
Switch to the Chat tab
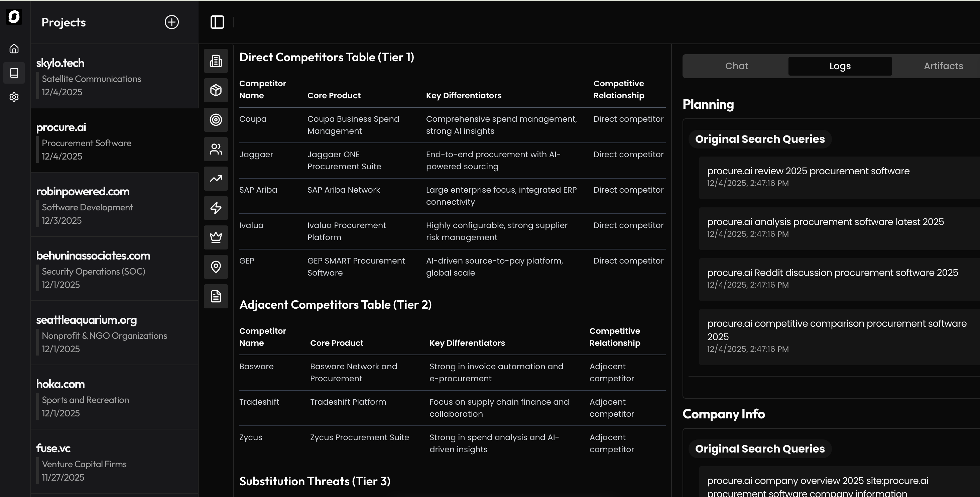[736, 66]
